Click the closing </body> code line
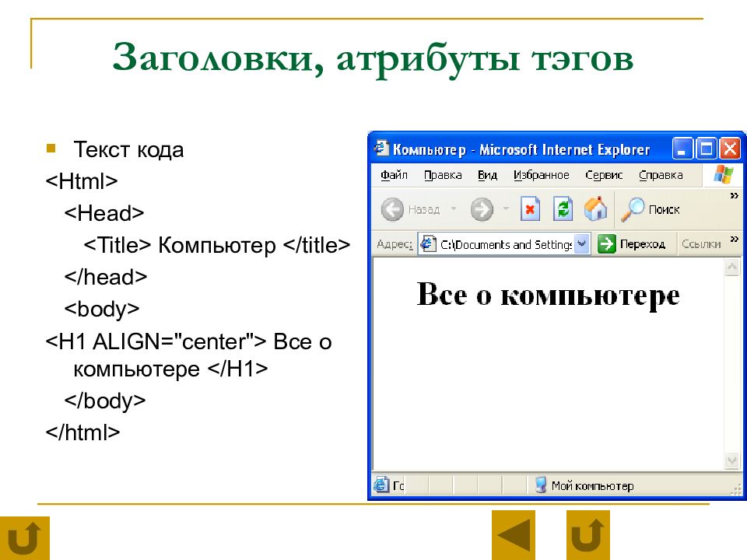Image resolution: width=747 pixels, height=560 pixels. pos(105,401)
